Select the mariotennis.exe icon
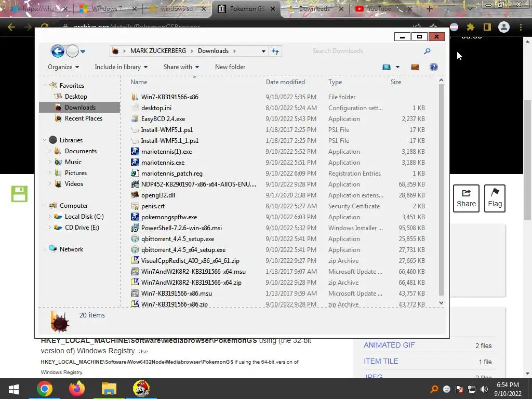This screenshot has width=532, height=399. (x=135, y=162)
